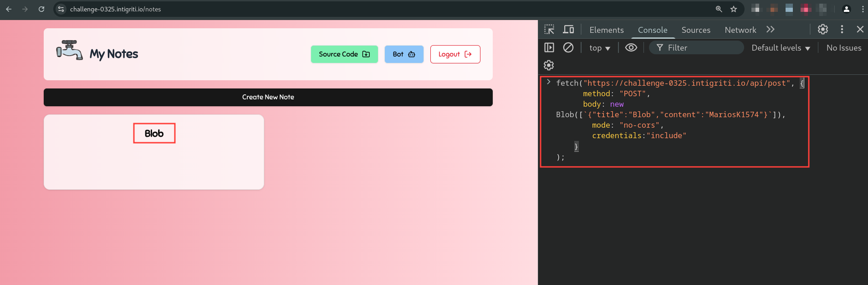Click the inspect element picker icon

coord(549,30)
